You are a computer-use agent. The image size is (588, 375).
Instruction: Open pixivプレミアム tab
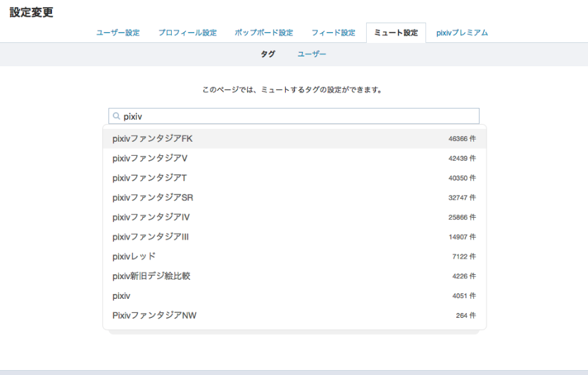click(462, 32)
